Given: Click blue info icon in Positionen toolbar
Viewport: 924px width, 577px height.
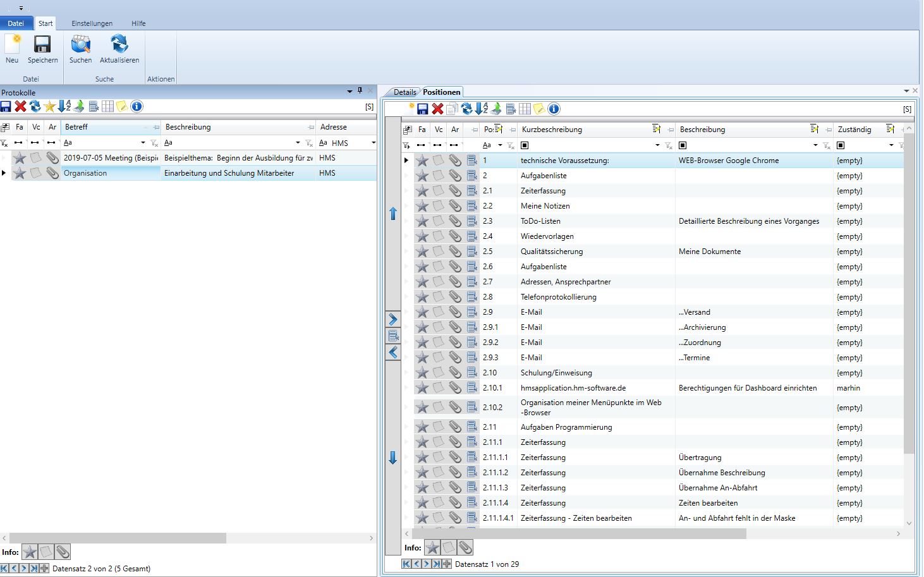Looking at the screenshot, I should [x=554, y=109].
